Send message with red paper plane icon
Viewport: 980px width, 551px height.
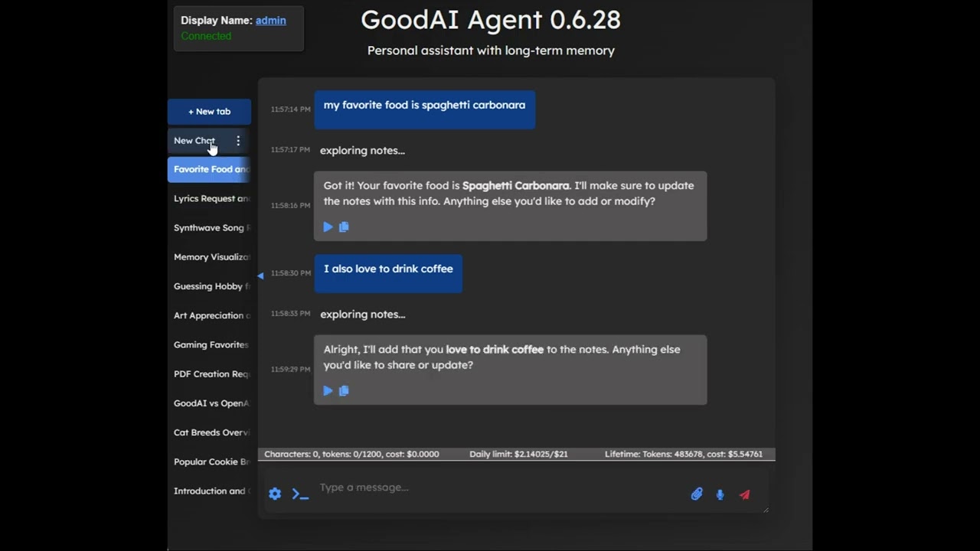coord(744,494)
